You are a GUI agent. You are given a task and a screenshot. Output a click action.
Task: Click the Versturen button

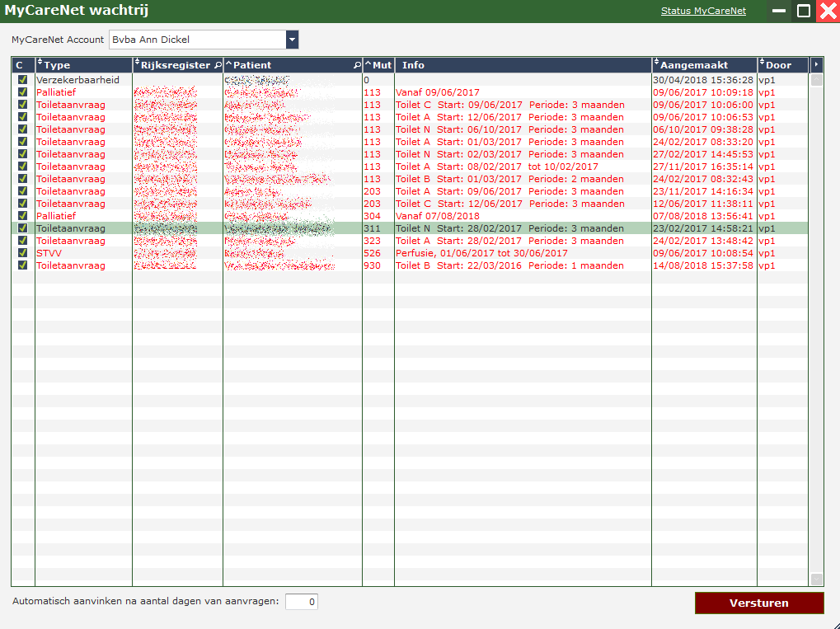tap(759, 603)
